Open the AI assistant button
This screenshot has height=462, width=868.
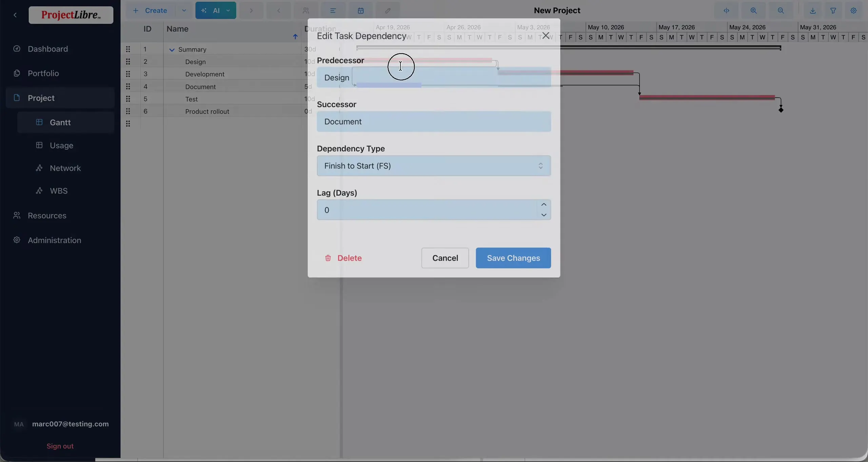point(211,11)
